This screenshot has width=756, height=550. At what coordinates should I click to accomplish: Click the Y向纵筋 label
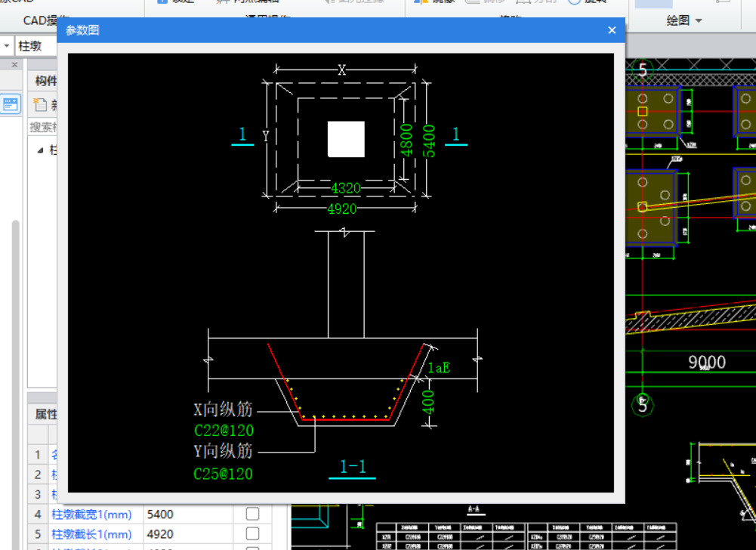[x=224, y=451]
